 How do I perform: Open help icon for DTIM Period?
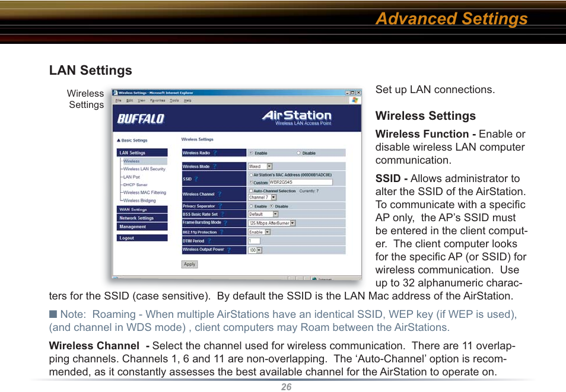pyautogui.click(x=209, y=241)
